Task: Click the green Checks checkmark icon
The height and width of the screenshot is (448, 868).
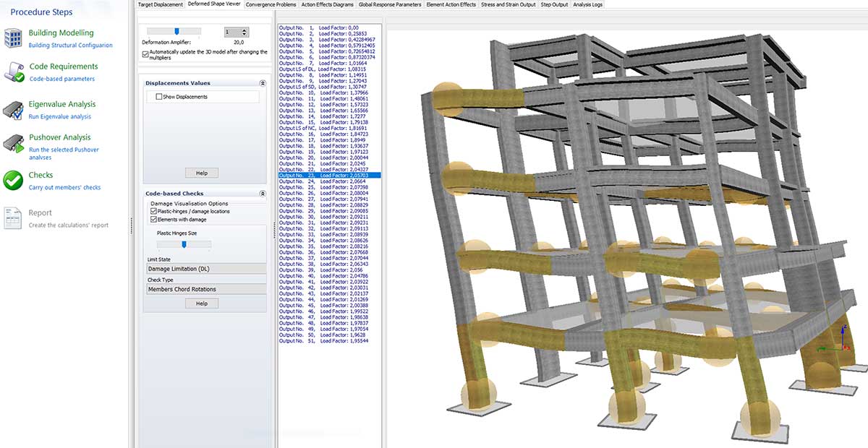Action: click(x=14, y=181)
